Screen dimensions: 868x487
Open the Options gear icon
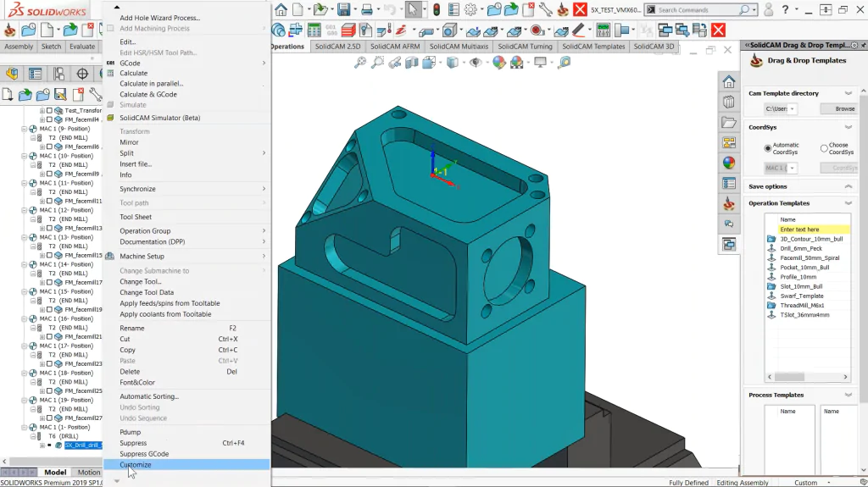pyautogui.click(x=470, y=9)
